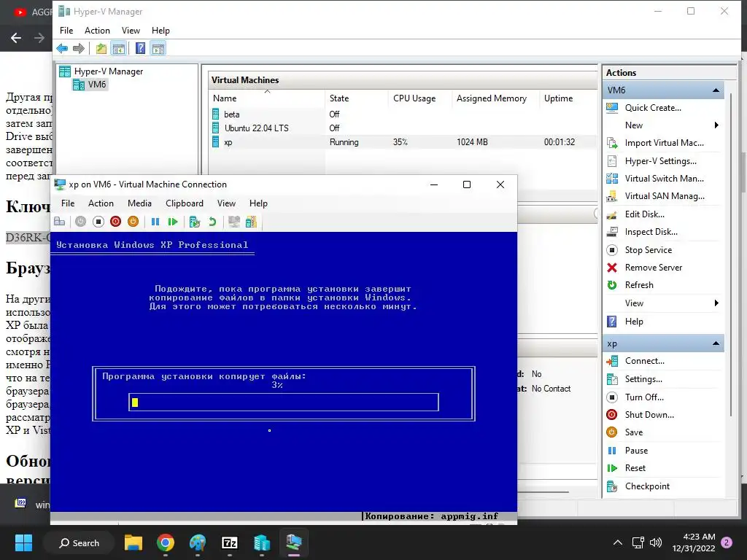Click Shut Down under xp actions
Viewport: 747px width, 560px height.
pyautogui.click(x=649, y=415)
